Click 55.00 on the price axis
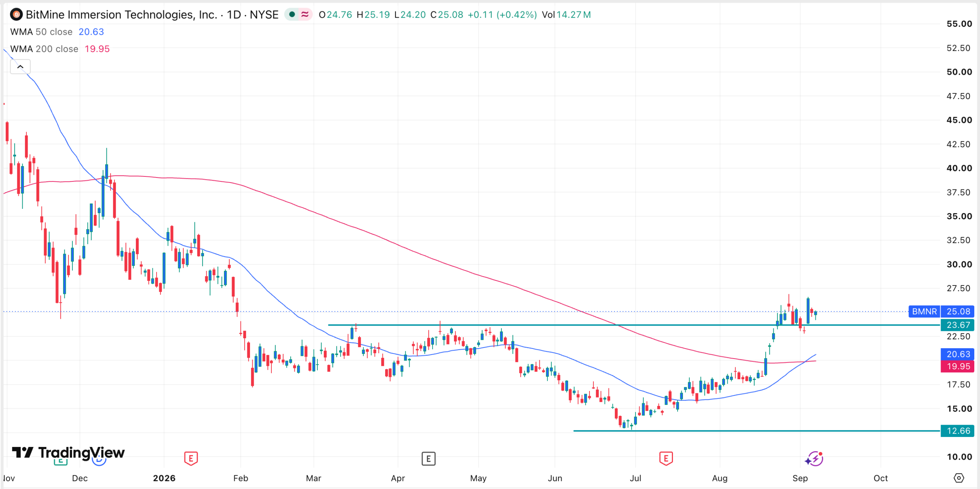Screen dimensions: 980x489 pos(959,24)
